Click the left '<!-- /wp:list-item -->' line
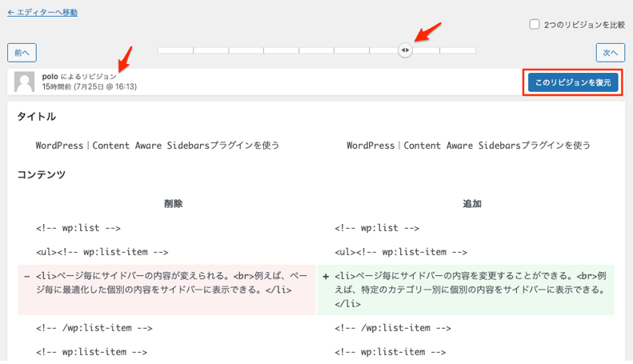 pos(94,328)
